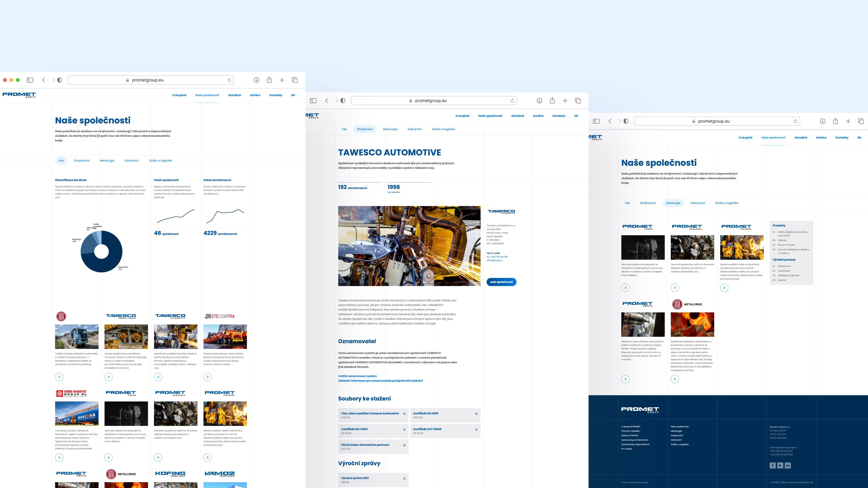Viewport: 868px width, 488px height.
Task: Open arrow under Promet Foundry card in right window
Action: click(724, 288)
